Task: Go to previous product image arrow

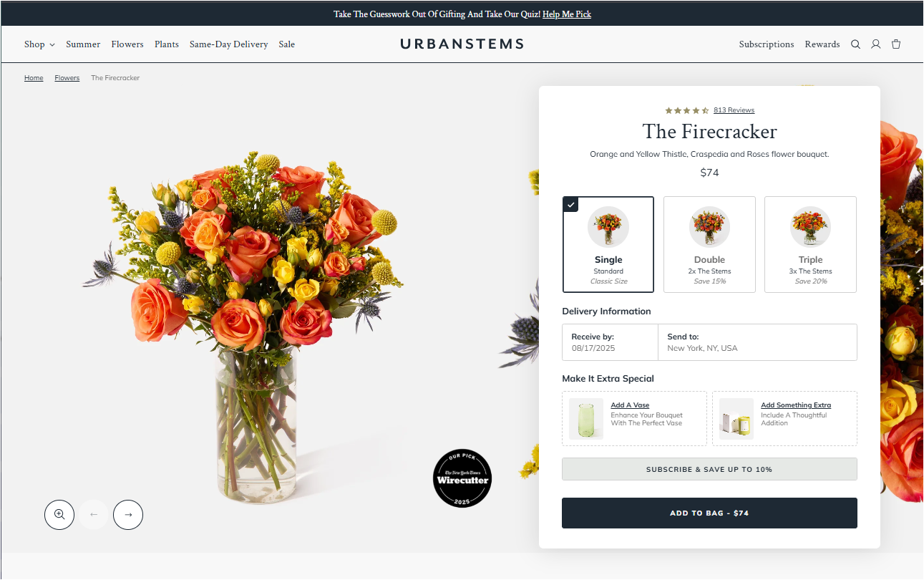Action: click(x=94, y=514)
